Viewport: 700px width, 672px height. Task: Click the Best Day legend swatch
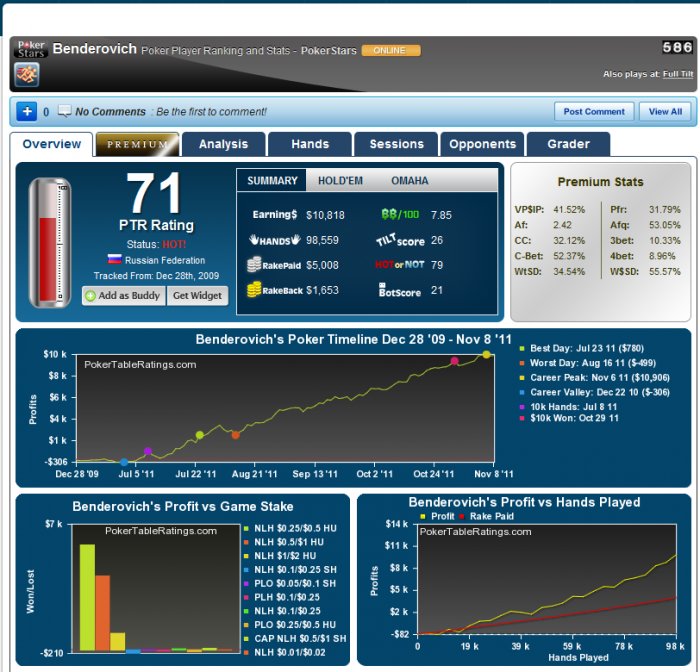tap(521, 348)
